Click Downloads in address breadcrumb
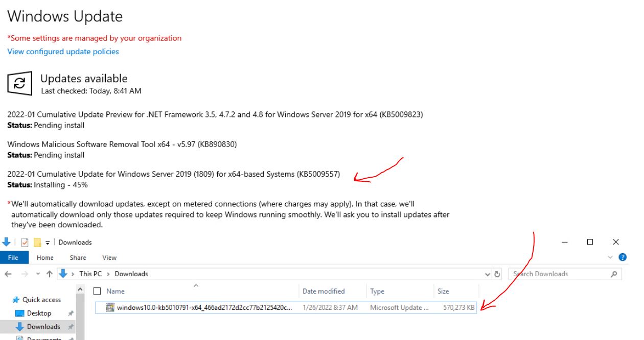 (131, 274)
